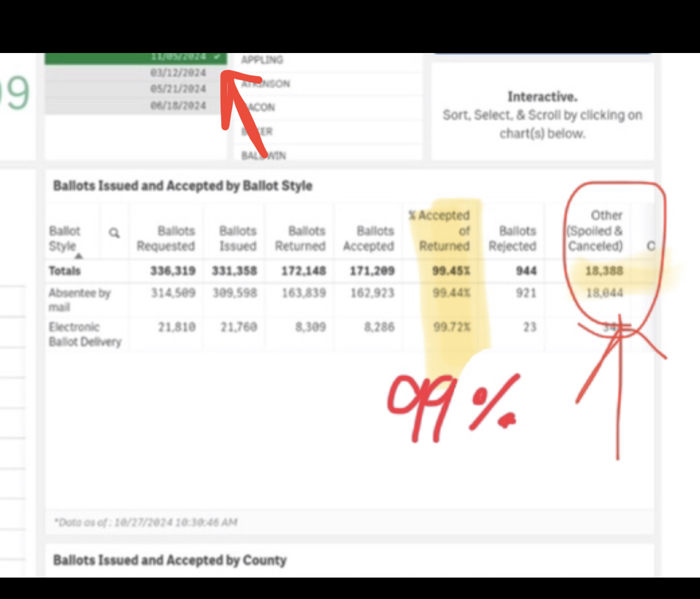Screen dimensions: 700x599
Task: Sort by Ballots Returned column header
Action: click(x=300, y=239)
